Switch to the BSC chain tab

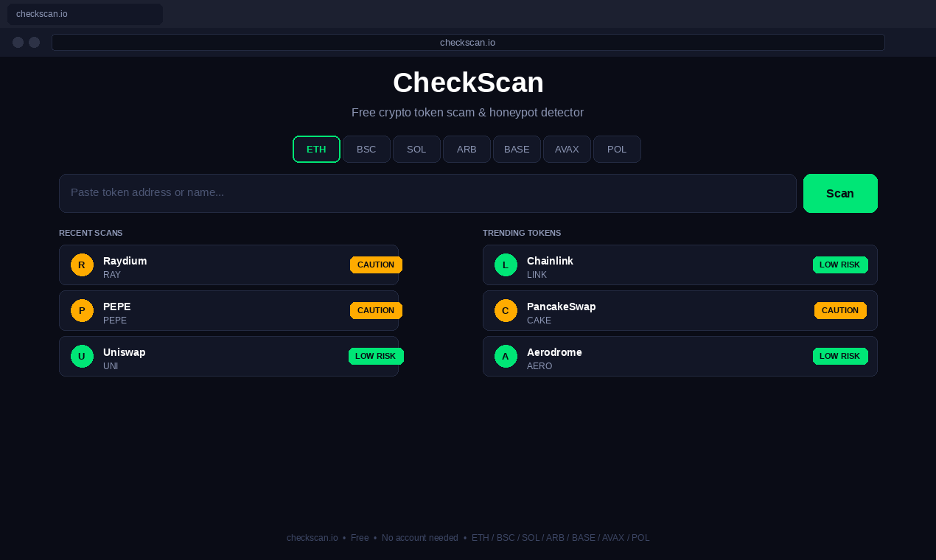coord(366,150)
